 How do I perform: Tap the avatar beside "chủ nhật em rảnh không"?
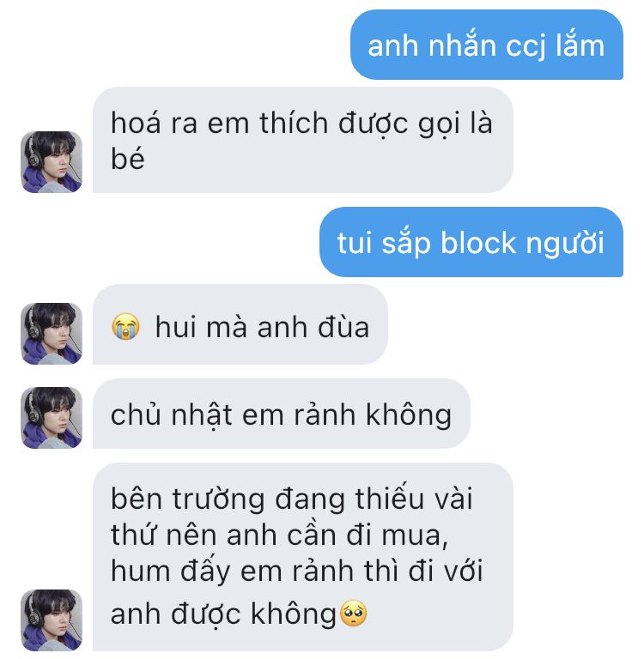[52, 417]
